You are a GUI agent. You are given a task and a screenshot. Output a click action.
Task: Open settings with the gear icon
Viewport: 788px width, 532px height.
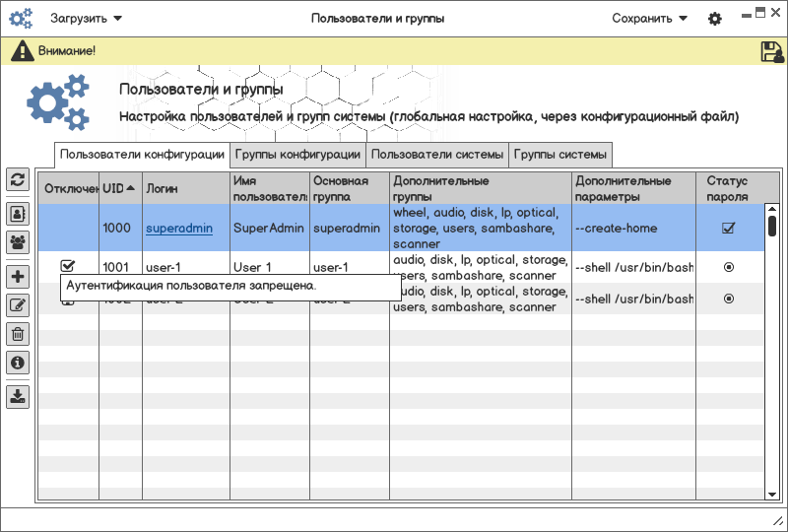tap(715, 19)
